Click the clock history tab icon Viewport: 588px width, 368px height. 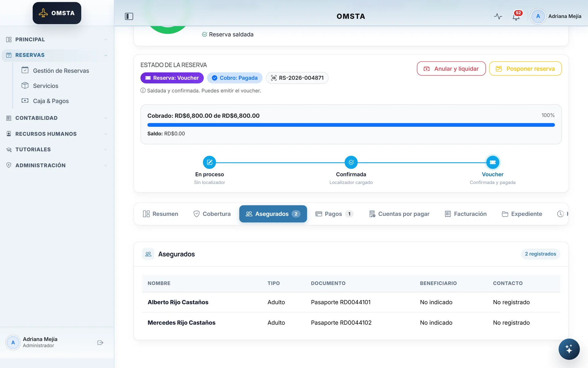560,214
